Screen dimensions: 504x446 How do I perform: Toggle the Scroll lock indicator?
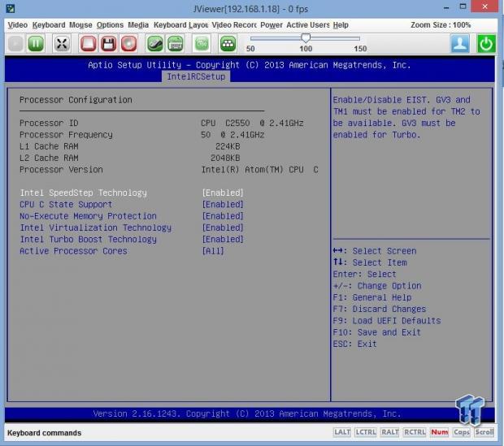click(484, 432)
